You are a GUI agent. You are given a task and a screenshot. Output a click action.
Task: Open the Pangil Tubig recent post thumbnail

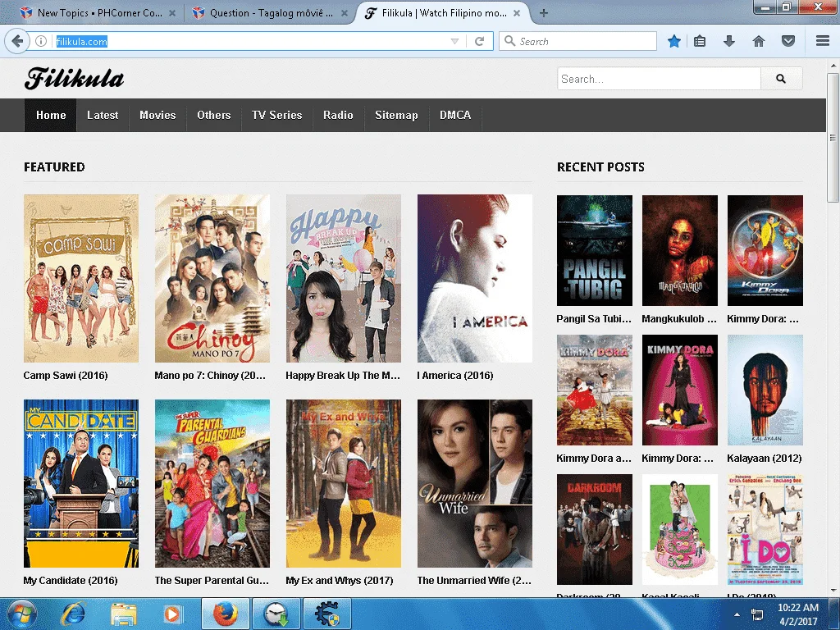(595, 251)
